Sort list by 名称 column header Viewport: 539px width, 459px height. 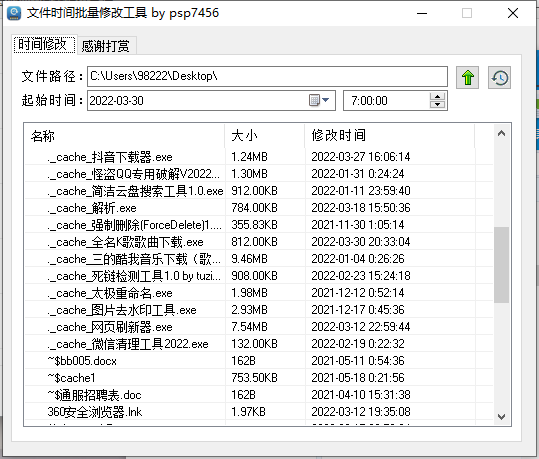tap(124, 136)
